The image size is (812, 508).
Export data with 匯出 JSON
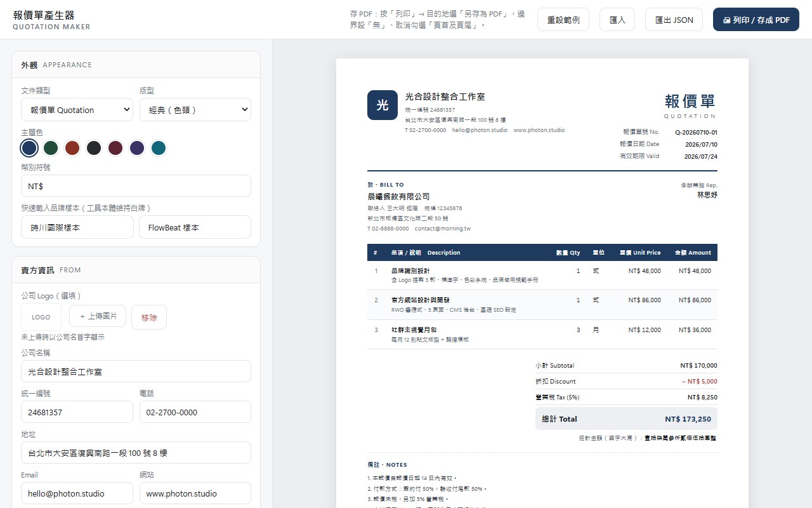pos(674,20)
